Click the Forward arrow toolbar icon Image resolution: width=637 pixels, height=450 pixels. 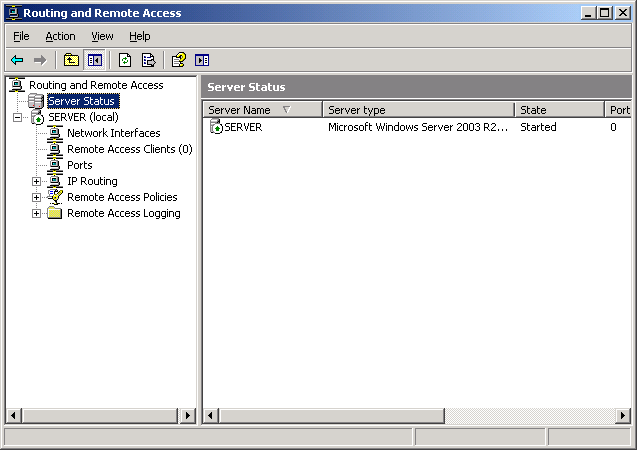tap(40, 61)
